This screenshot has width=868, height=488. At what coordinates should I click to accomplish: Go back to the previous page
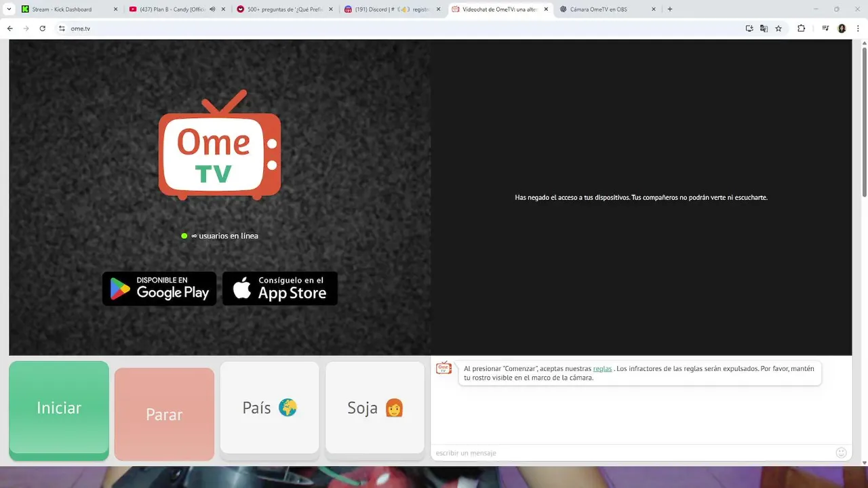10,28
